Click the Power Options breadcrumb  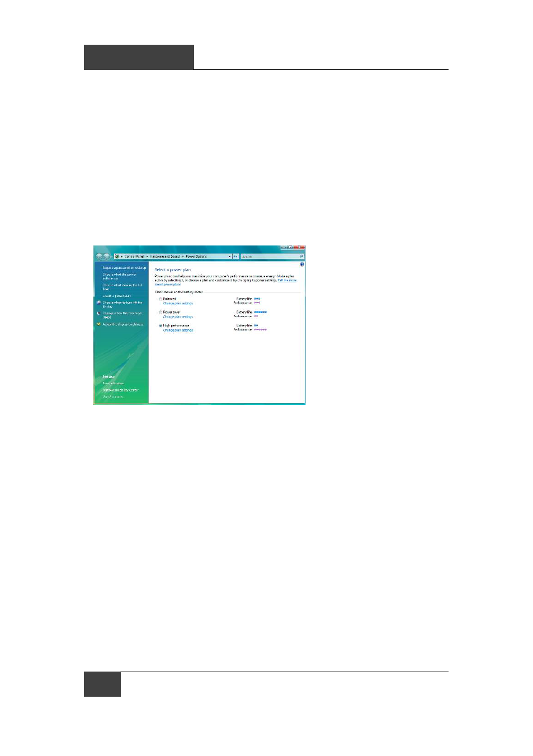pyautogui.click(x=196, y=257)
